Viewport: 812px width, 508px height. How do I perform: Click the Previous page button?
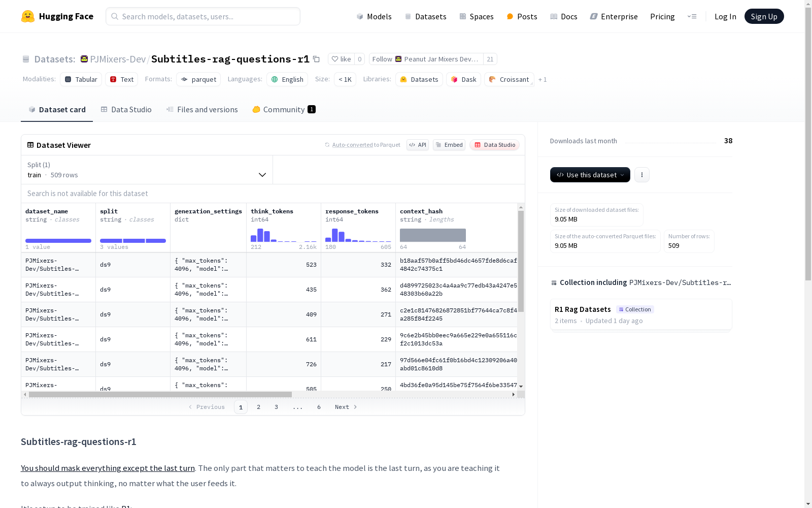tap(207, 407)
